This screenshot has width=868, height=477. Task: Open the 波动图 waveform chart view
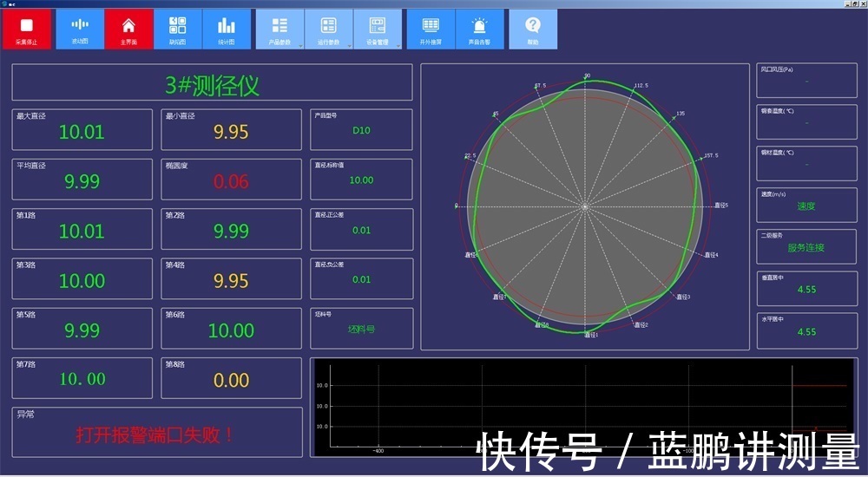pos(79,29)
